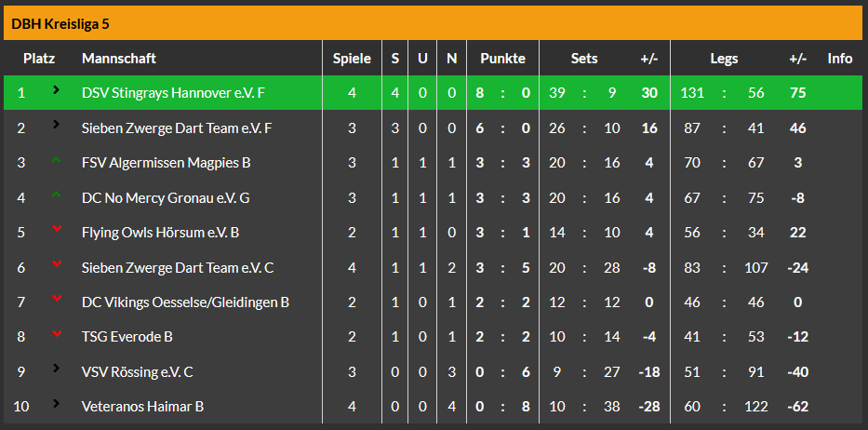Viewport: 868px width, 430px height.
Task: Click the red down arrow next to TSG Everode B
Action: [56, 334]
